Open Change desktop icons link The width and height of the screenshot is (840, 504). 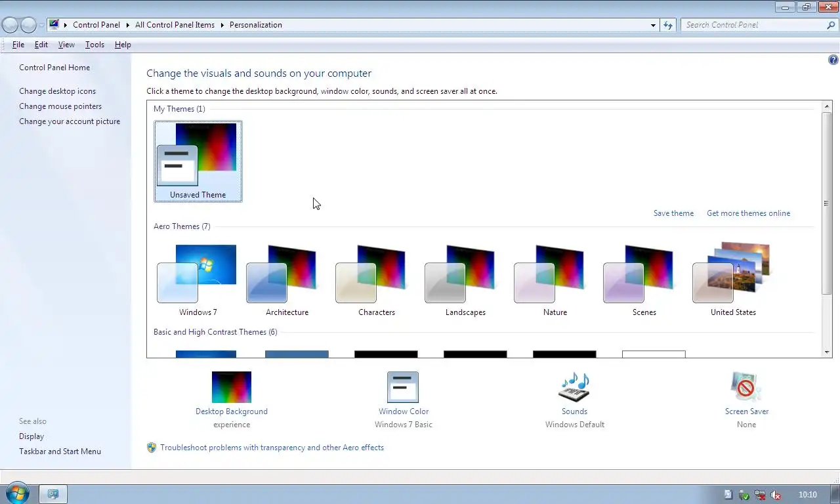(x=58, y=91)
